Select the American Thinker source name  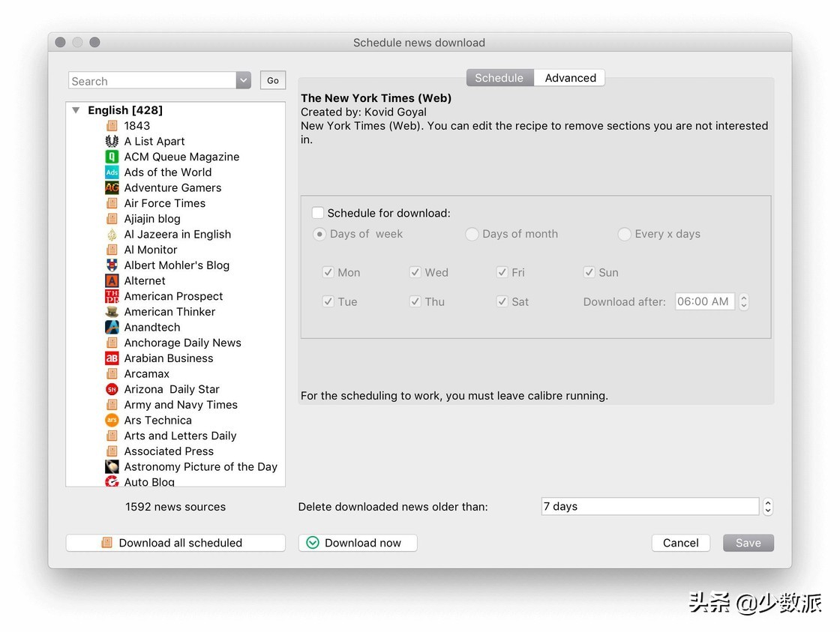[x=169, y=312]
